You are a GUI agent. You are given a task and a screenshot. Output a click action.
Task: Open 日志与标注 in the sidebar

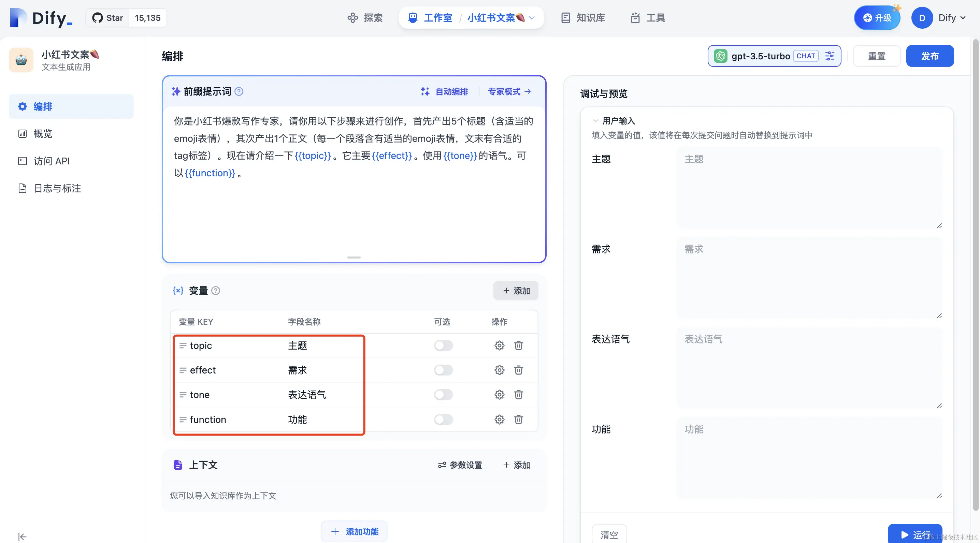click(57, 188)
